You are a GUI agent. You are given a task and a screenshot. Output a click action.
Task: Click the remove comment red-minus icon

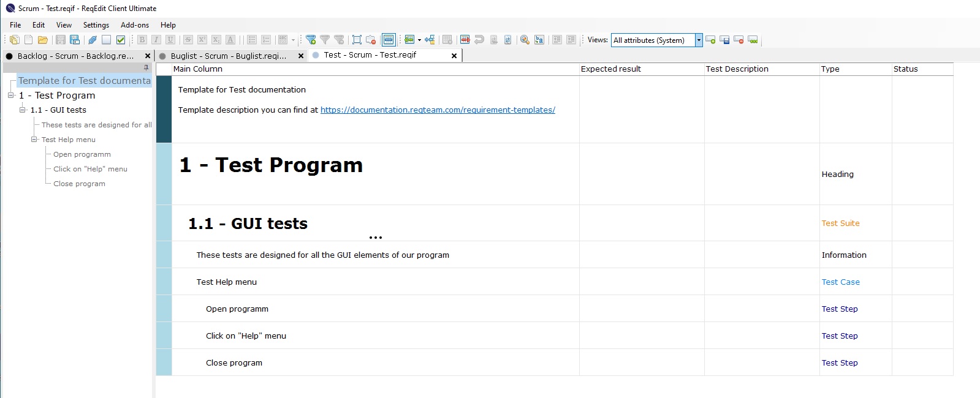pyautogui.click(x=371, y=40)
